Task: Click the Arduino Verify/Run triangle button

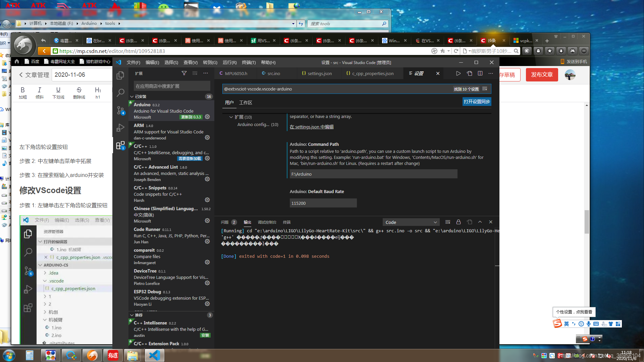Action: pyautogui.click(x=458, y=73)
